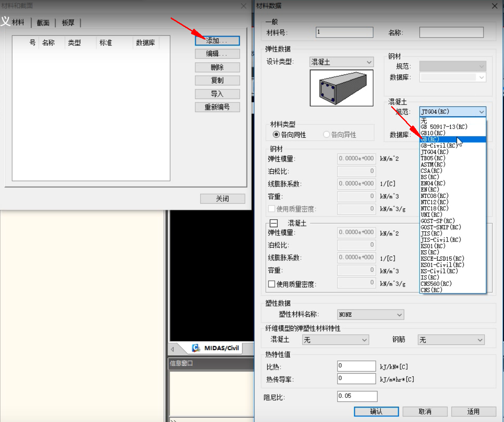The height and width of the screenshot is (422, 504).
Task: Select CSA(RC) from list
Action: (453, 170)
